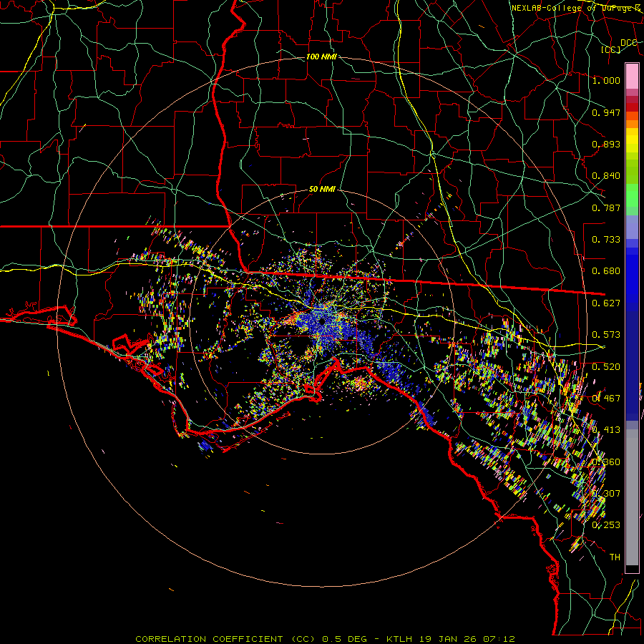Click the 0.733 color scale value
The height and width of the screenshot is (644, 644).
(606, 240)
